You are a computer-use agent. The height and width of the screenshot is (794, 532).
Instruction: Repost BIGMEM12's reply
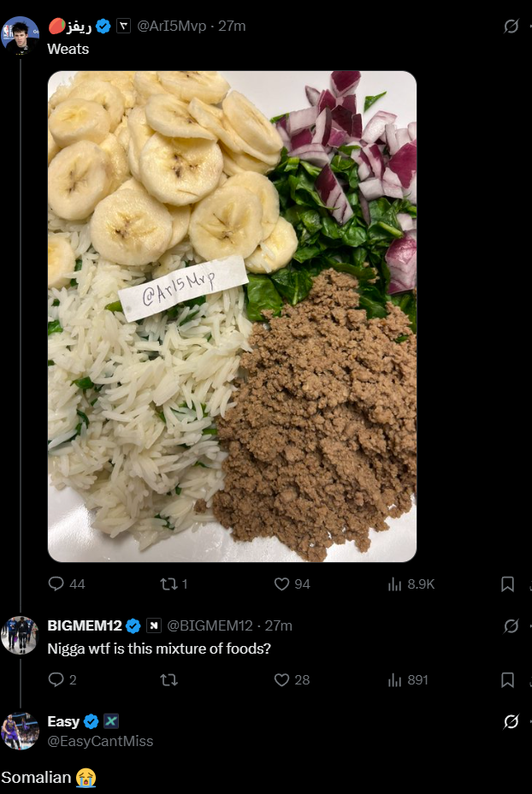tap(168, 679)
